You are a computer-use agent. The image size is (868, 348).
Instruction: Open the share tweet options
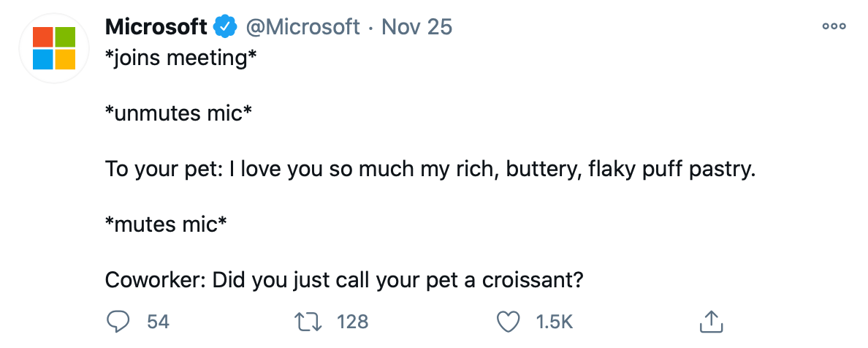point(711,322)
